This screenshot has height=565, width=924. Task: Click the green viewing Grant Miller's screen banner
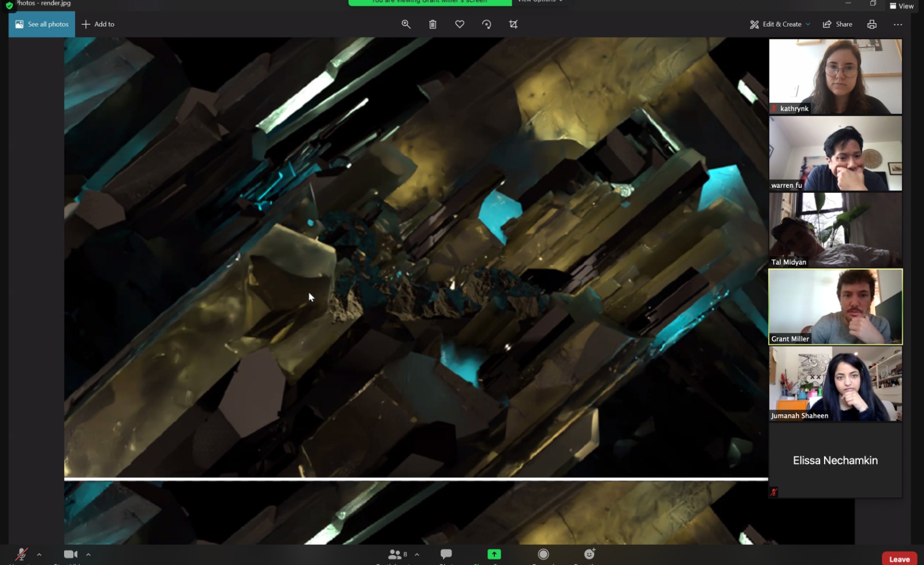pos(430,2)
